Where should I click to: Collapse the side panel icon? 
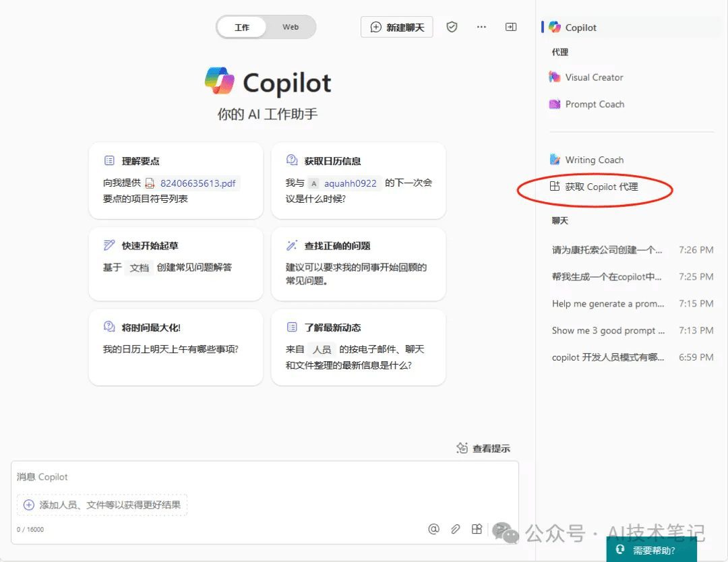click(x=511, y=27)
